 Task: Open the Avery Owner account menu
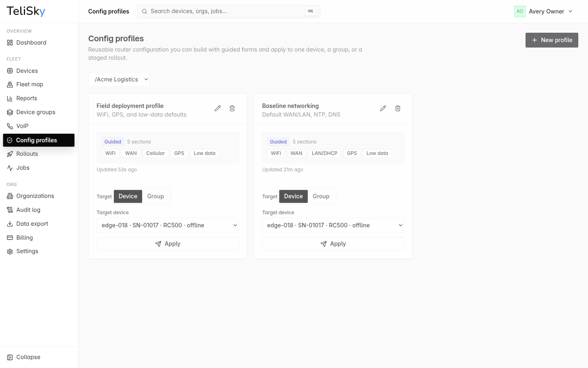544,11
